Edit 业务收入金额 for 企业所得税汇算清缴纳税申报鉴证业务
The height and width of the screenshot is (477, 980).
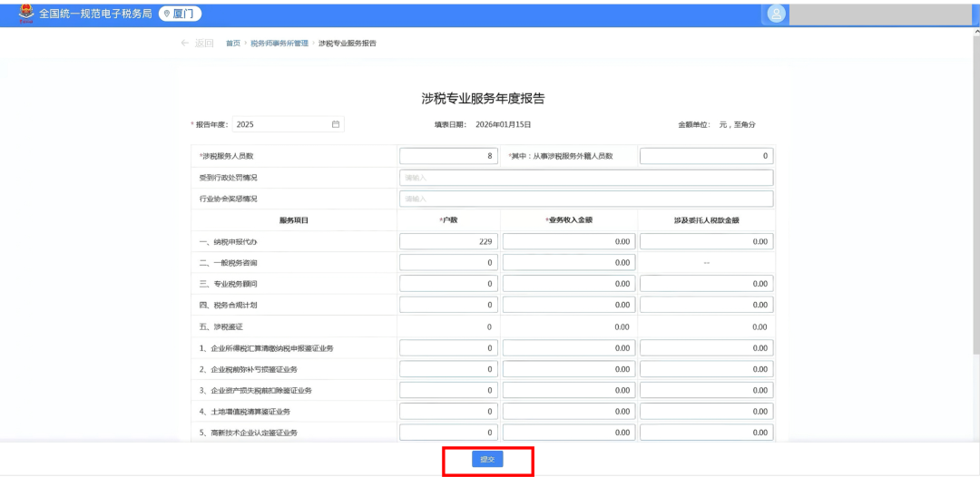coord(569,347)
